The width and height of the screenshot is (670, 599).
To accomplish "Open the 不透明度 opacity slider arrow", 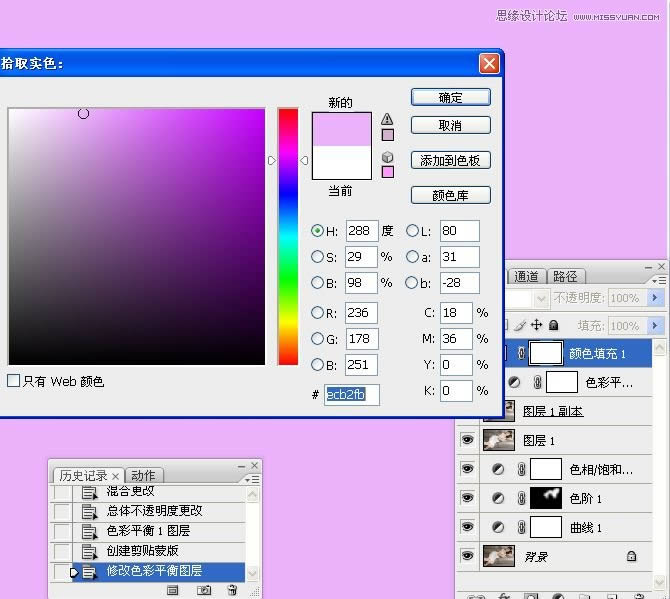I will tap(656, 298).
